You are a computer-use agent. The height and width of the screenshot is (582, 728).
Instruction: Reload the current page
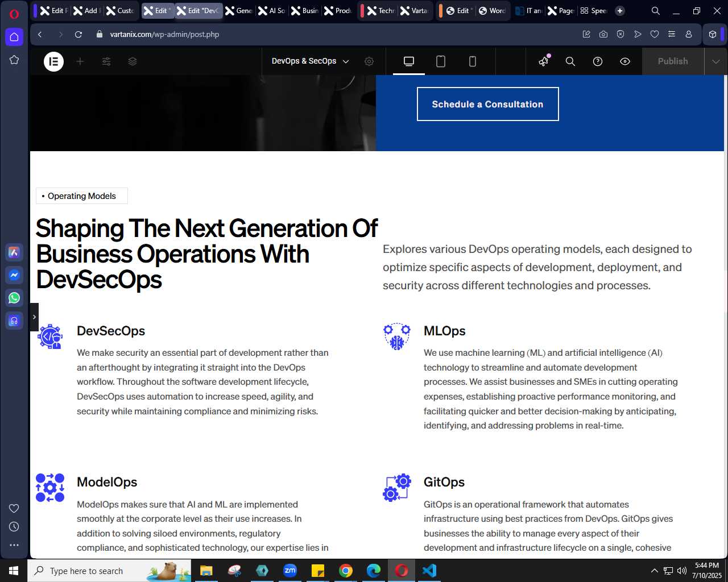coord(78,34)
